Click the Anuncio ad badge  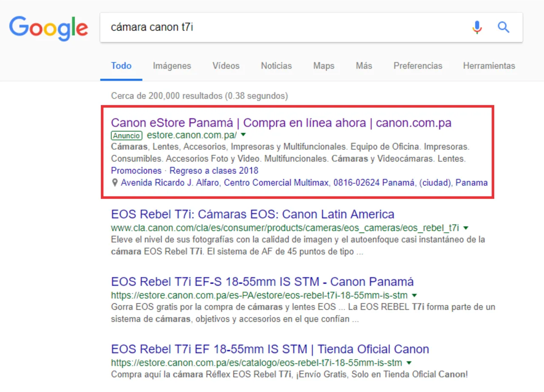(x=127, y=136)
